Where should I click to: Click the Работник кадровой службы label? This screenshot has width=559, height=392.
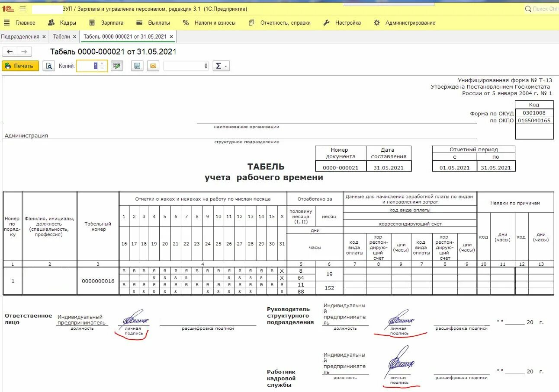pyautogui.click(x=281, y=379)
